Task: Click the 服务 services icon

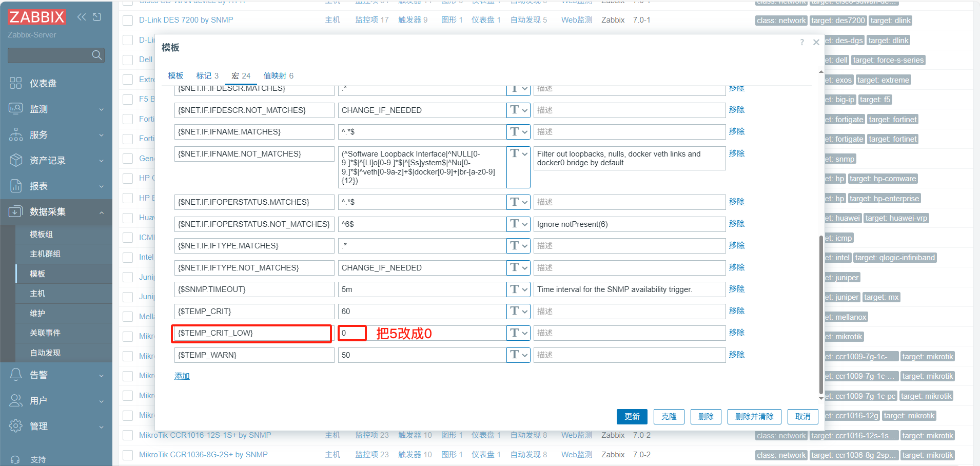Action: 16,134
